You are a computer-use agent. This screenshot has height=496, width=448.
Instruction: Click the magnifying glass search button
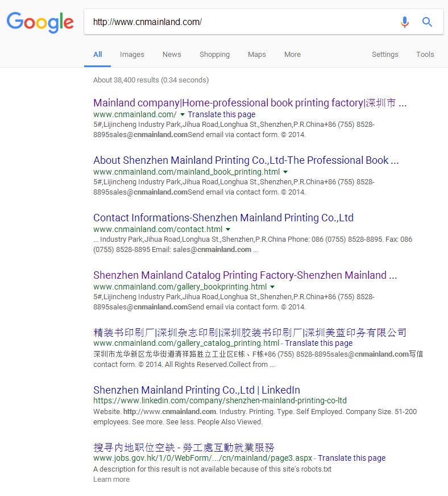click(427, 22)
